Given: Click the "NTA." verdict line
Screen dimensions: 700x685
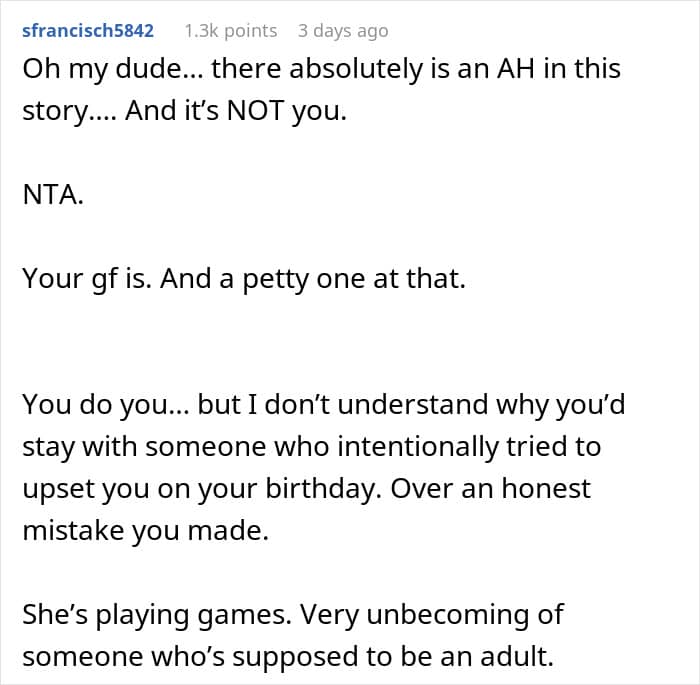Looking at the screenshot, I should click(53, 194).
